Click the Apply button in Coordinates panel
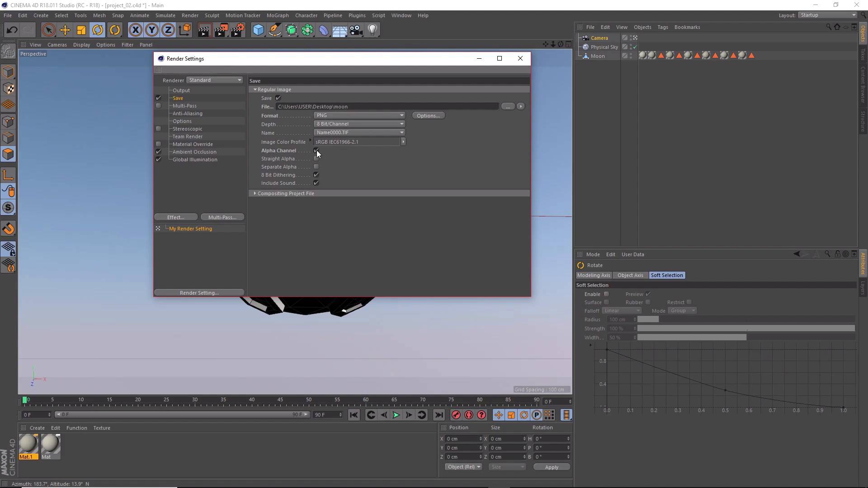Screen dimensions: 868x488 click(x=552, y=467)
